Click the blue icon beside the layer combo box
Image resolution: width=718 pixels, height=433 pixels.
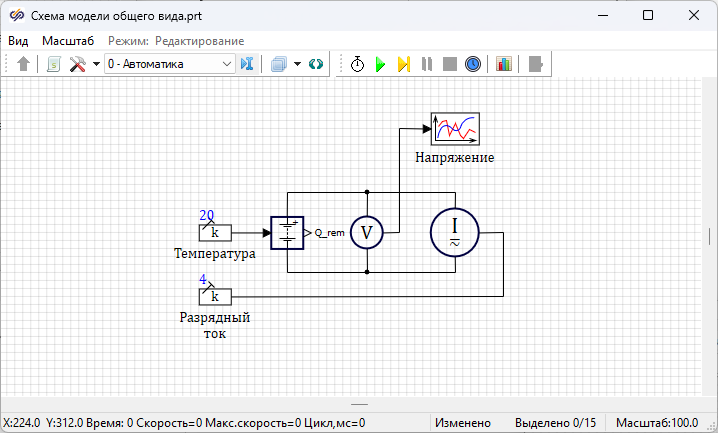point(248,64)
